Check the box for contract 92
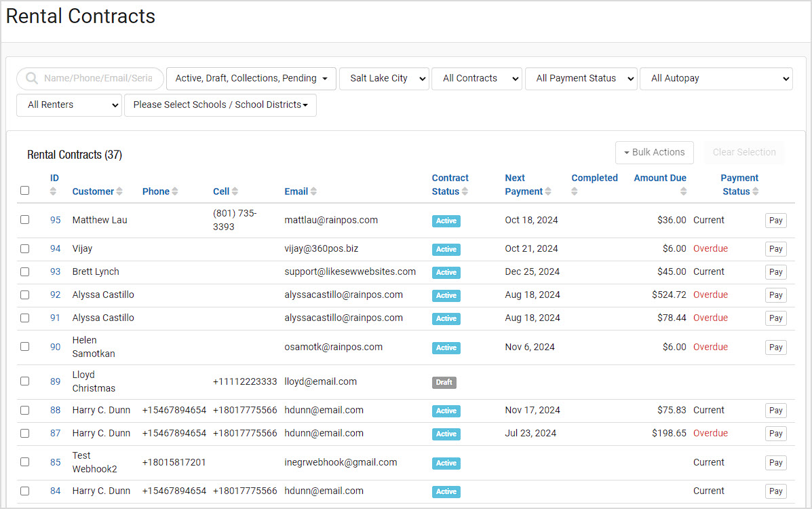812x509 pixels. coord(25,295)
